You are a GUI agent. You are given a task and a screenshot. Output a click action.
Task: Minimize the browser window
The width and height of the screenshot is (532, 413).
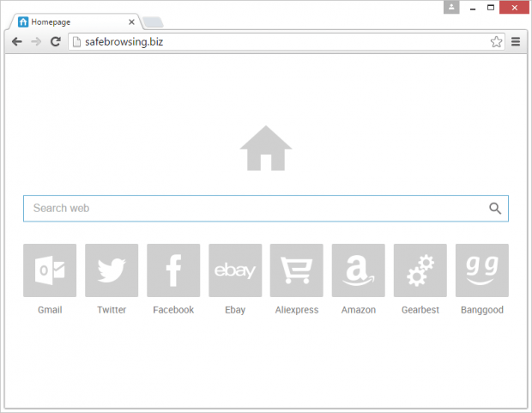click(473, 8)
